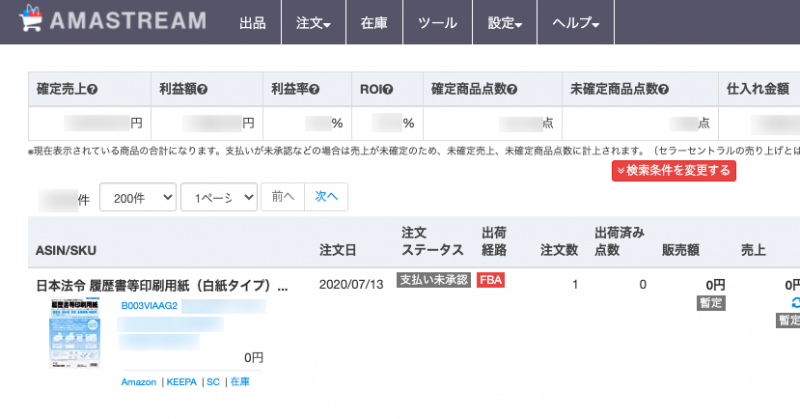This screenshot has height=419, width=800.
Task: Click the help icon beside 確定売上
Action: pos(92,89)
